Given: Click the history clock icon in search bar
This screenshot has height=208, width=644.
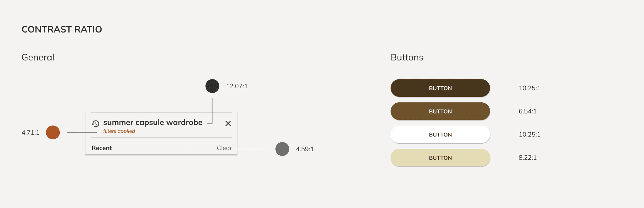Looking at the screenshot, I should (96, 124).
